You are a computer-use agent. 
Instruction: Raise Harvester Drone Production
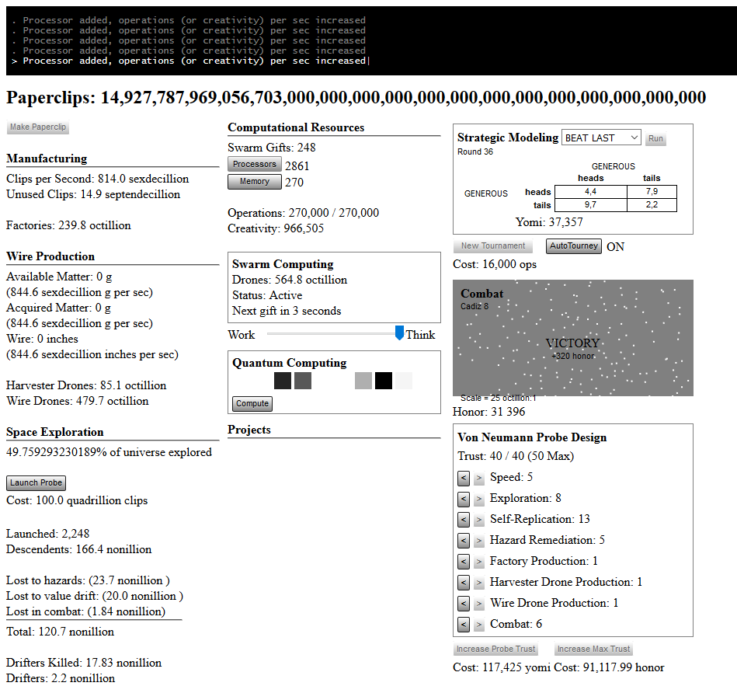478,583
